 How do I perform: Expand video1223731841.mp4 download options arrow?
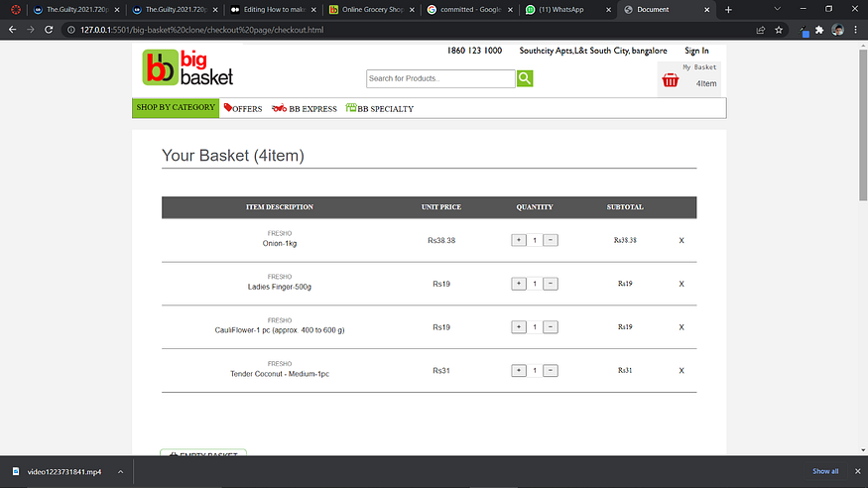tap(120, 472)
